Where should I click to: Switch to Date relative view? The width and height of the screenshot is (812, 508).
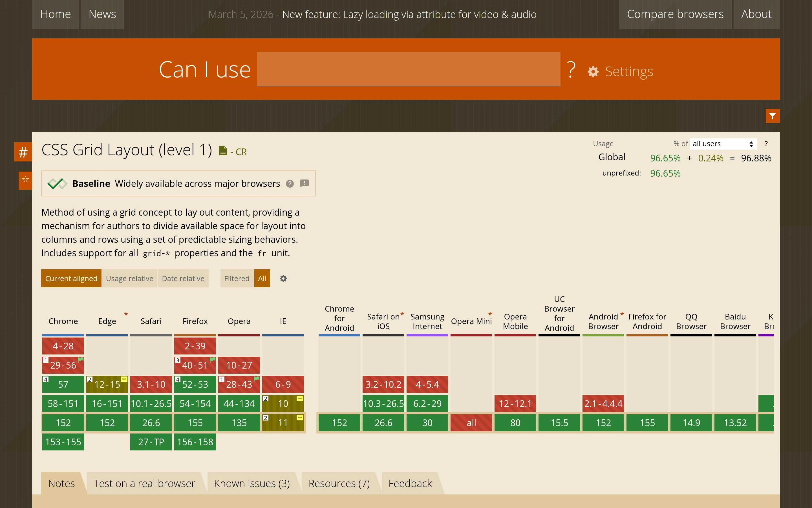click(x=183, y=279)
